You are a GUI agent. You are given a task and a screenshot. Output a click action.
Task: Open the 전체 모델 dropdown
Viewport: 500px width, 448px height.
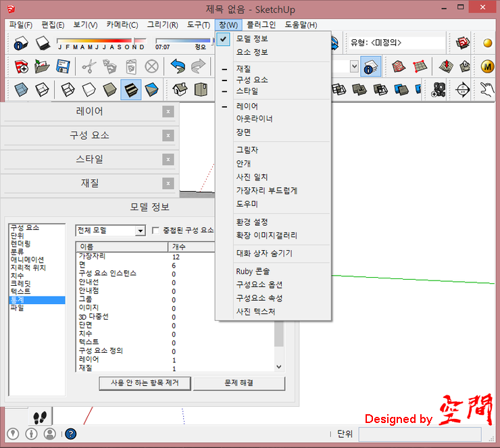(110, 230)
